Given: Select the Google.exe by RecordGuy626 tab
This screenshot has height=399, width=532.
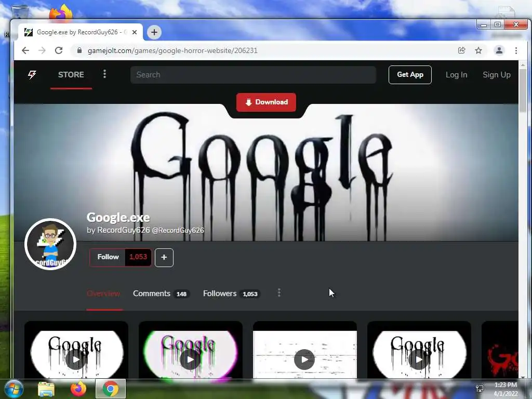Looking at the screenshot, I should [x=80, y=32].
